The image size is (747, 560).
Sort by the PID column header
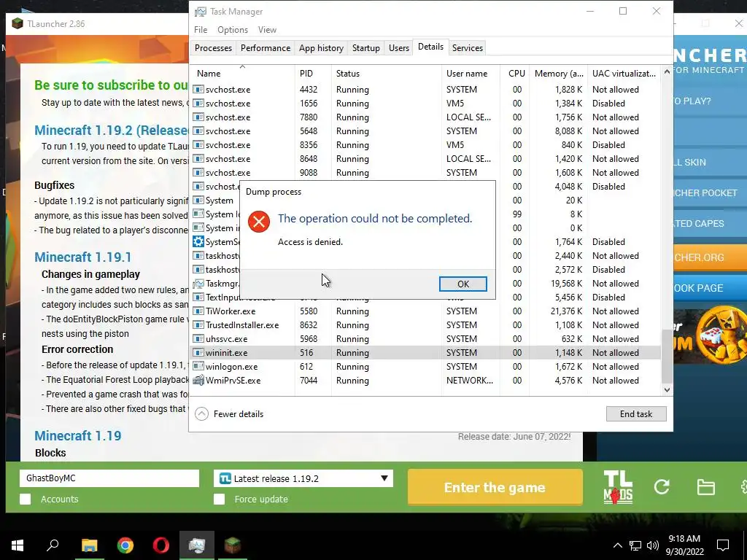[x=313, y=74]
